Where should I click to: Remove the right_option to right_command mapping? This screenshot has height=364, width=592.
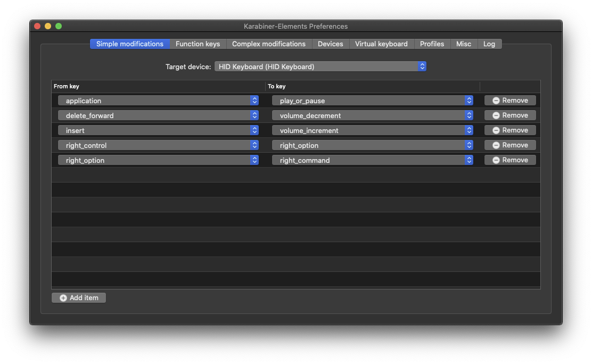pyautogui.click(x=510, y=160)
